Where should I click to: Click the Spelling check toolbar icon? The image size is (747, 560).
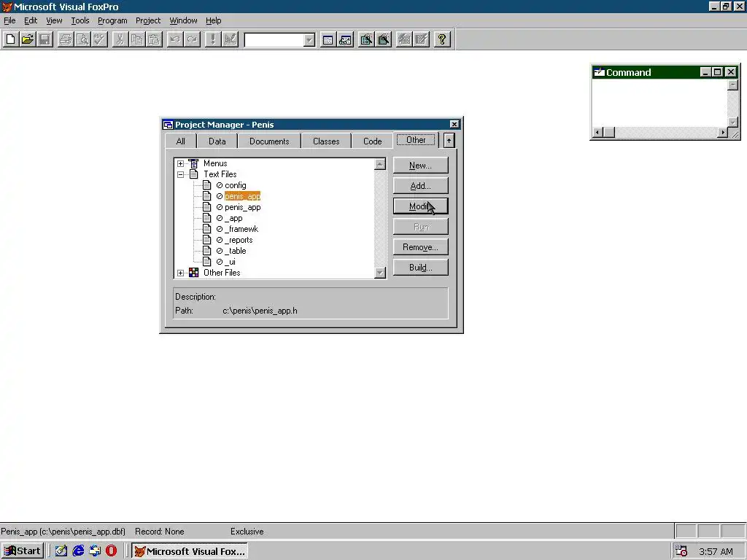click(x=99, y=39)
